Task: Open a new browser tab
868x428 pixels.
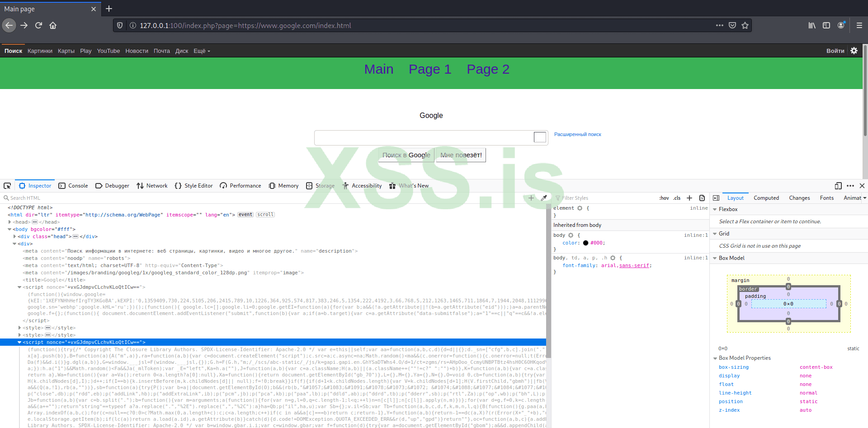Action: [109, 9]
